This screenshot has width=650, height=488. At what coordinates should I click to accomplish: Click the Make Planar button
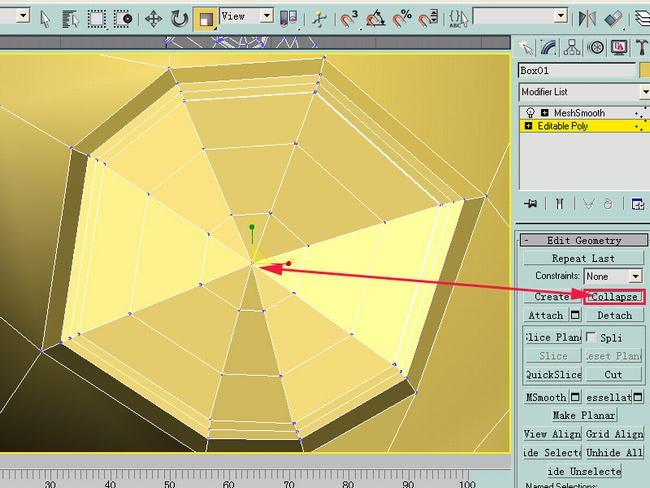coord(584,415)
